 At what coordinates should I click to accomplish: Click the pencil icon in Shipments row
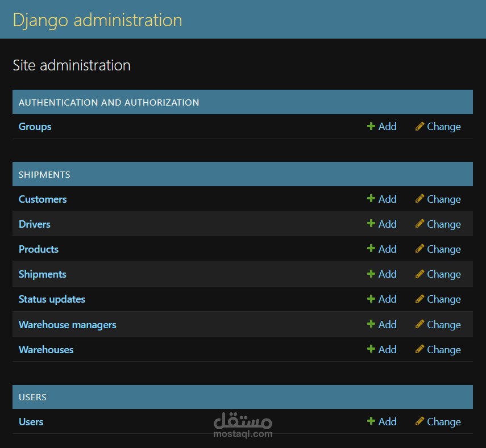tap(419, 274)
